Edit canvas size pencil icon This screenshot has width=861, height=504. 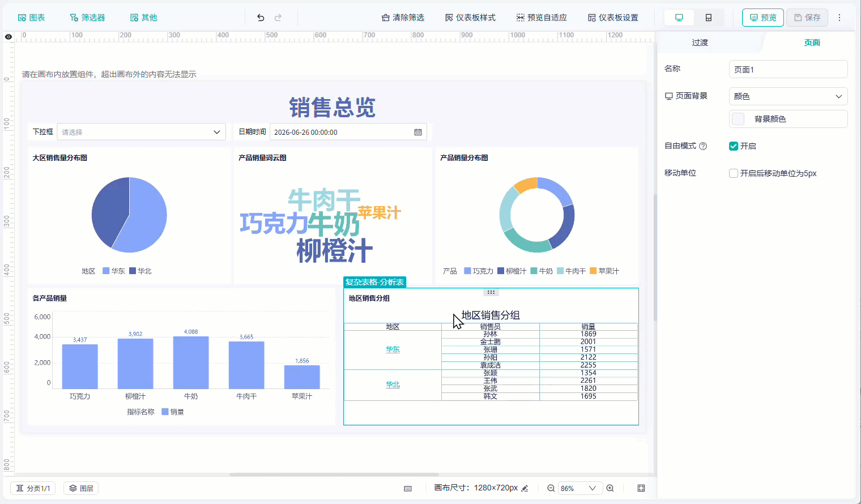click(525, 488)
